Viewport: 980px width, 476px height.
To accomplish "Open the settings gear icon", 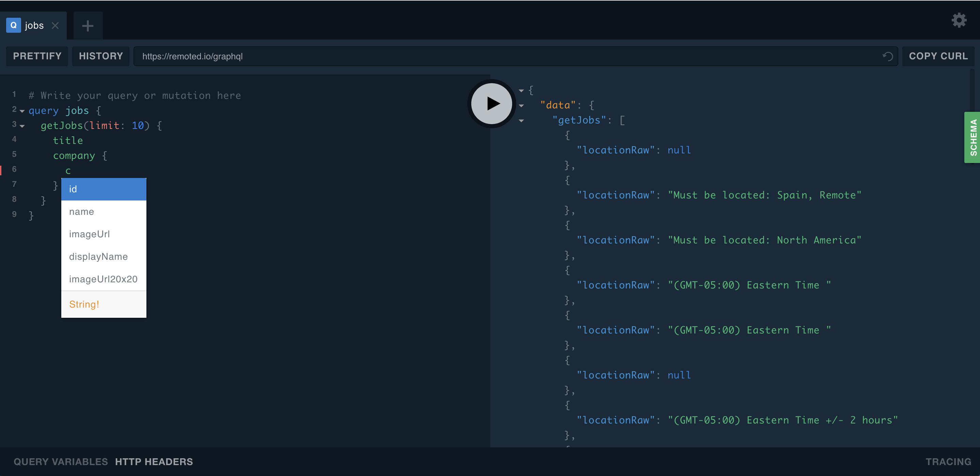I will point(959,20).
